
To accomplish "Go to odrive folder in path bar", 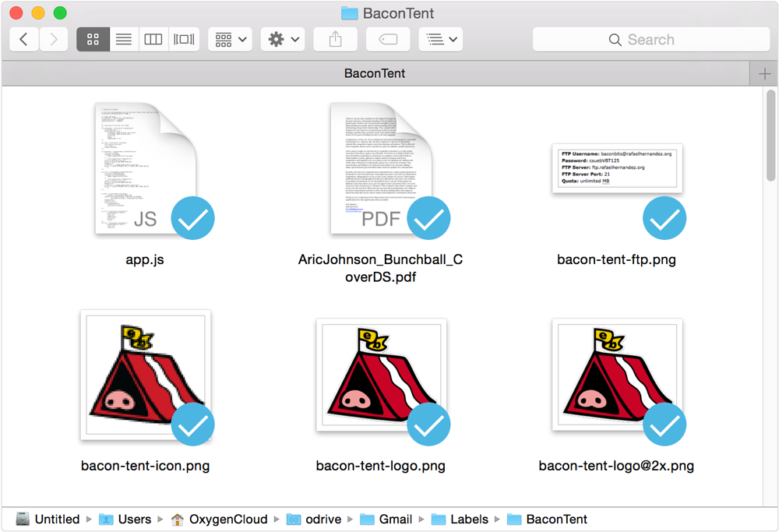I will pyautogui.click(x=314, y=519).
